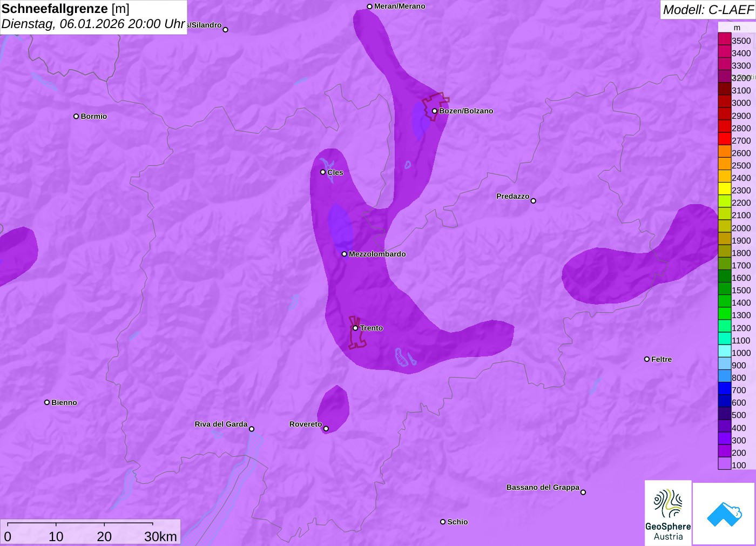756x546 pixels.
Task: Click the Silandro location marker
Action: [226, 30]
